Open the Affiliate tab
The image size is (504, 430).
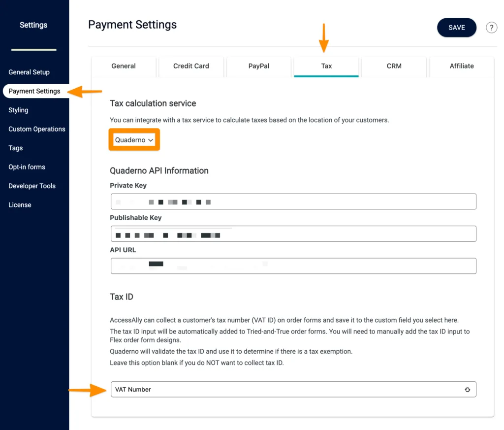pyautogui.click(x=462, y=66)
